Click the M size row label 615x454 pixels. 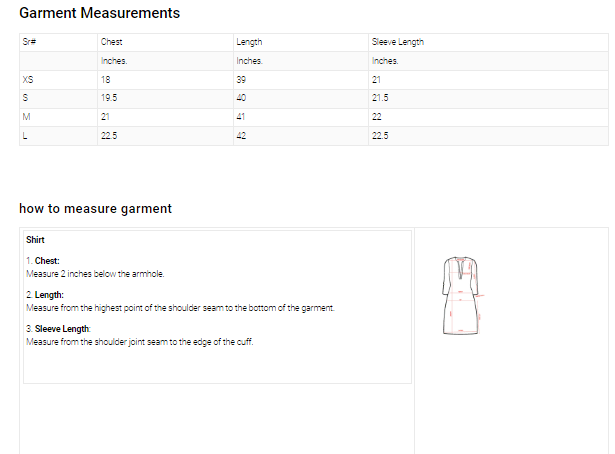(x=25, y=117)
